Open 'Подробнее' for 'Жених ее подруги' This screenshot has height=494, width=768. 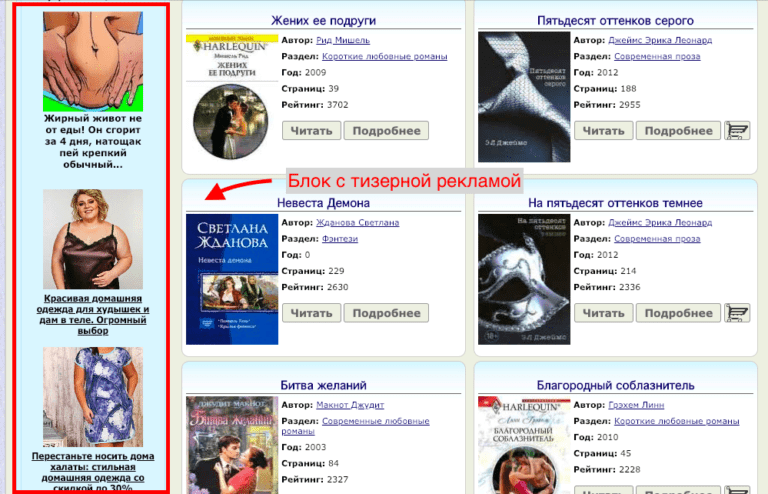point(386,131)
